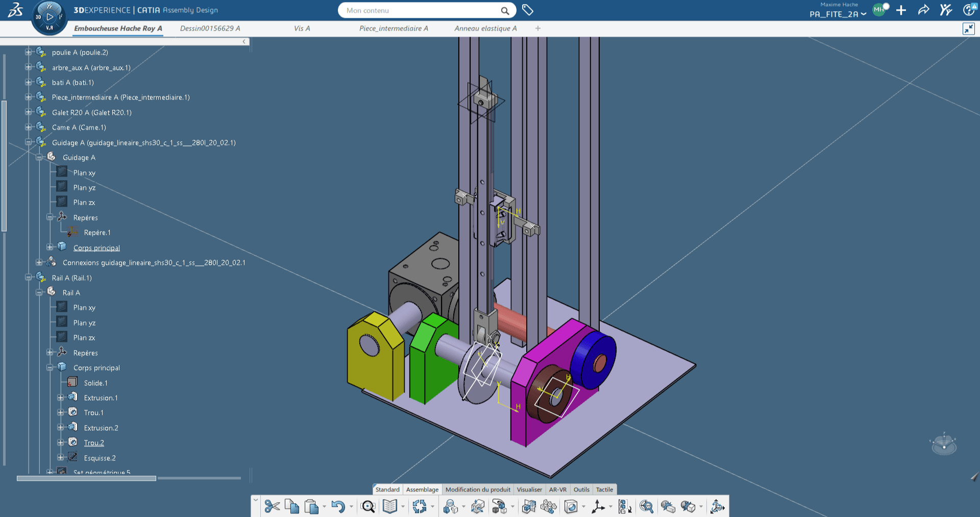
Task: Collapse the Rail A (Rail.1) node
Action: [28, 278]
